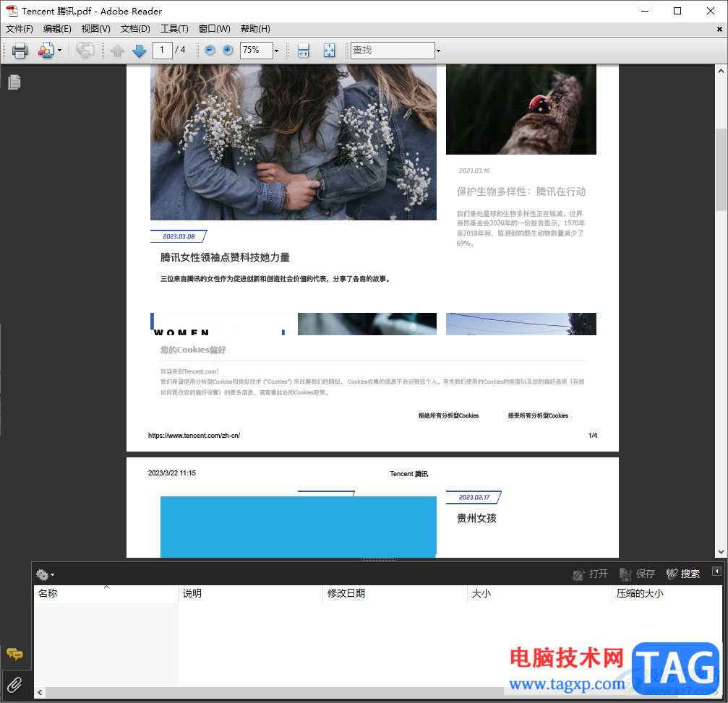Open the 编辑(E) menu

coord(57,29)
